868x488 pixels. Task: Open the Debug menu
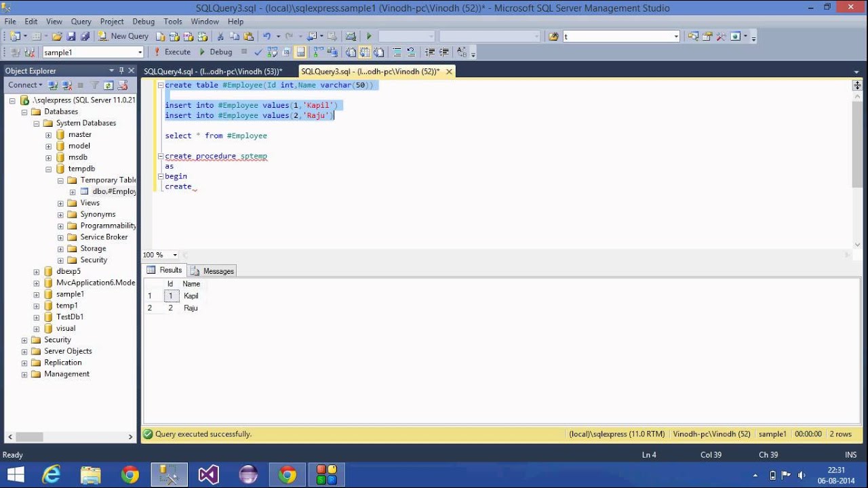(x=144, y=22)
